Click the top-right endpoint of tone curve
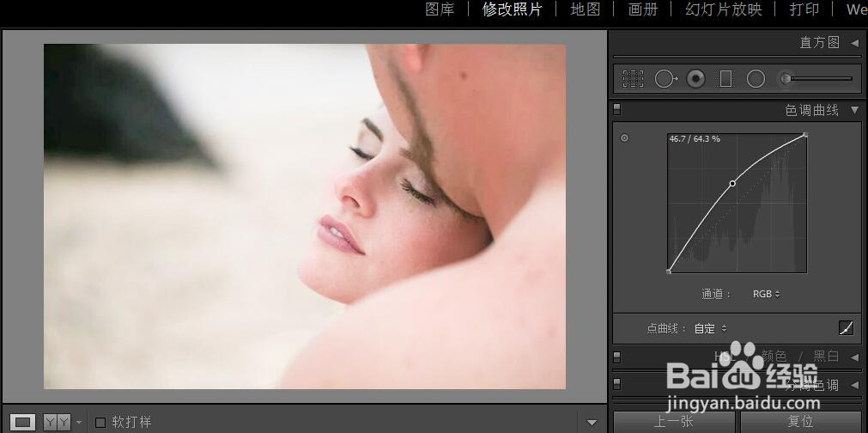The width and height of the screenshot is (868, 433). point(805,134)
